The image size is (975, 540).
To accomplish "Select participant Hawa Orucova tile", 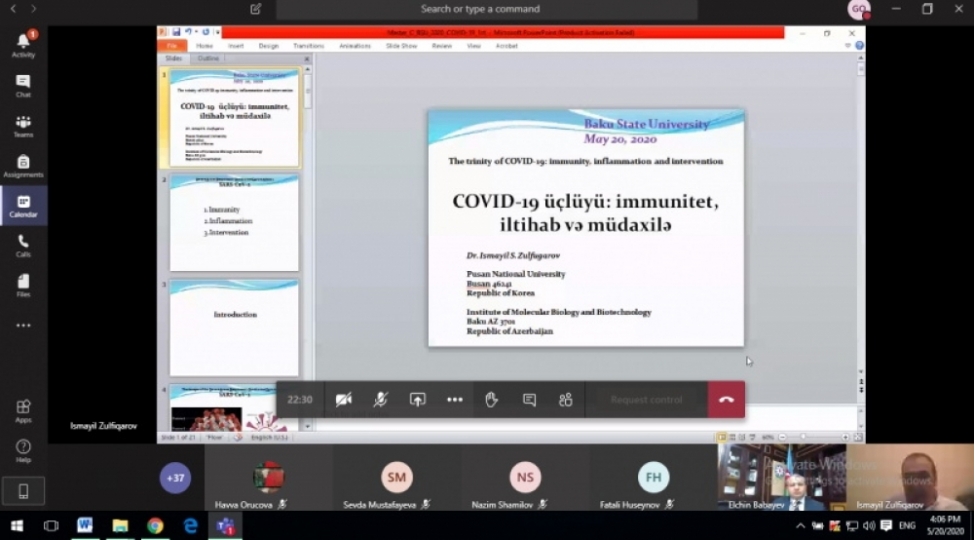I will pos(269,478).
